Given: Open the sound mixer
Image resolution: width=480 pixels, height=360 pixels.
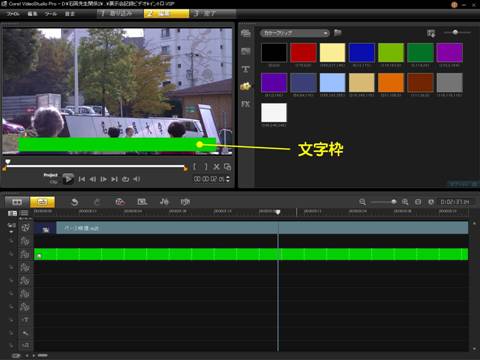Looking at the screenshot, I should click(164, 202).
